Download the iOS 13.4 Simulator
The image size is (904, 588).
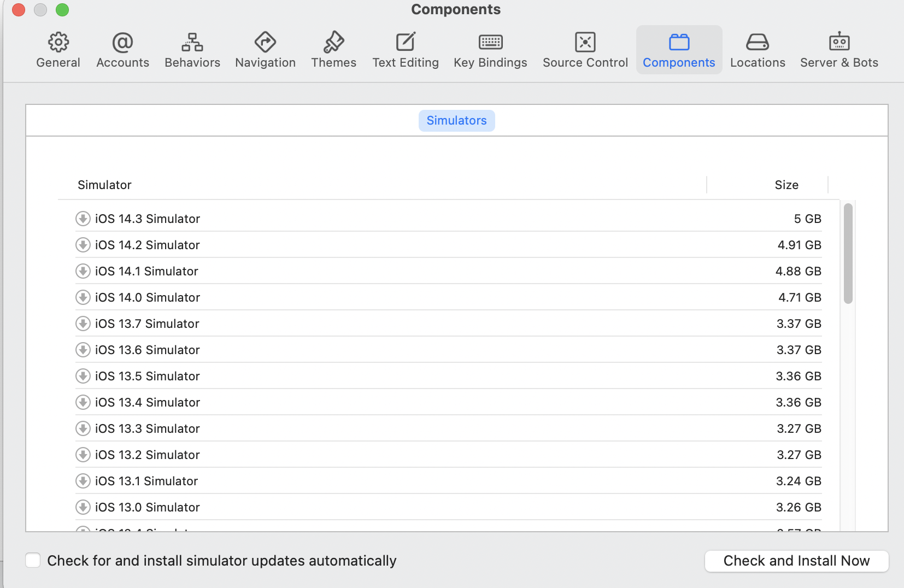click(x=83, y=402)
